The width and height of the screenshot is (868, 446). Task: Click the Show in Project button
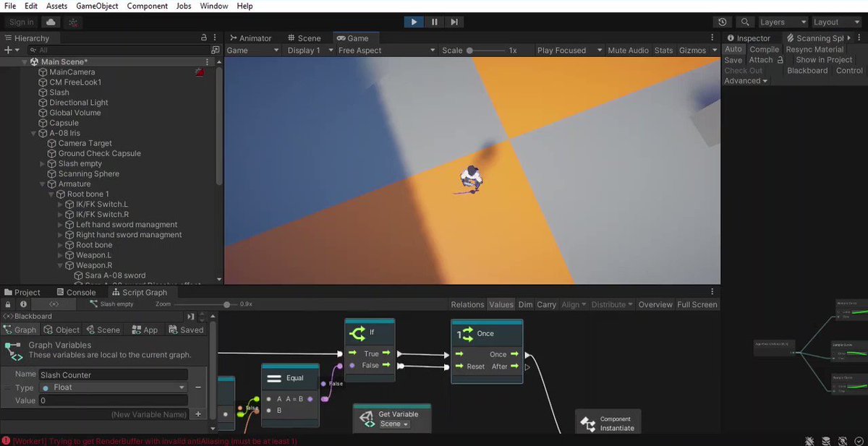click(x=825, y=60)
